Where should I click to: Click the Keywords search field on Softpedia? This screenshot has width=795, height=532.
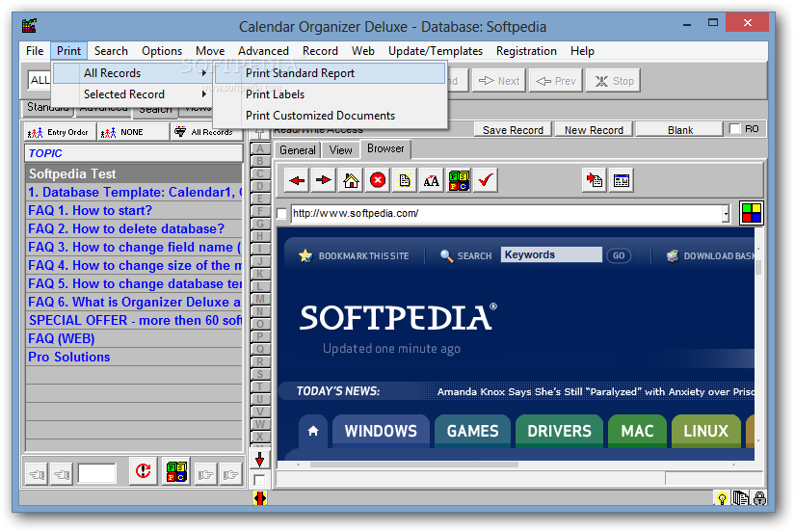click(x=551, y=254)
